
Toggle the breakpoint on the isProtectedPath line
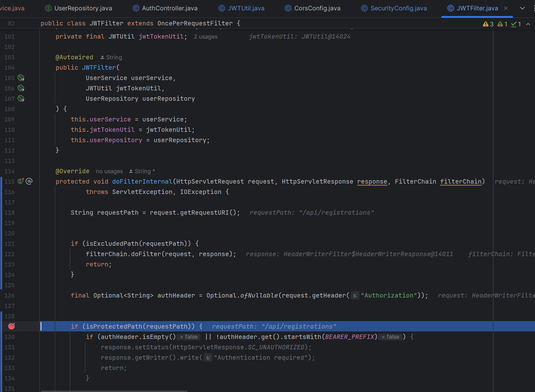[x=11, y=326]
